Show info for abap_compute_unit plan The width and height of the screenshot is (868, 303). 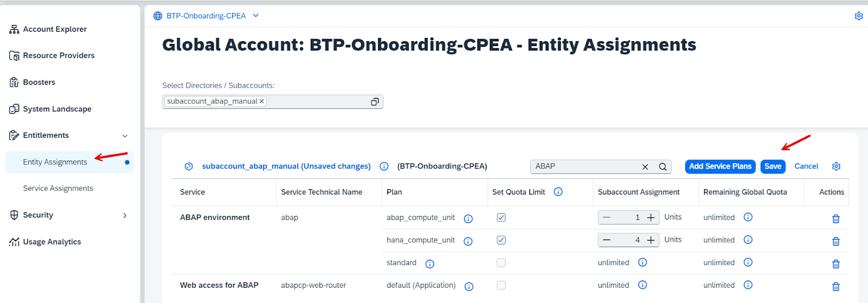coord(468,218)
